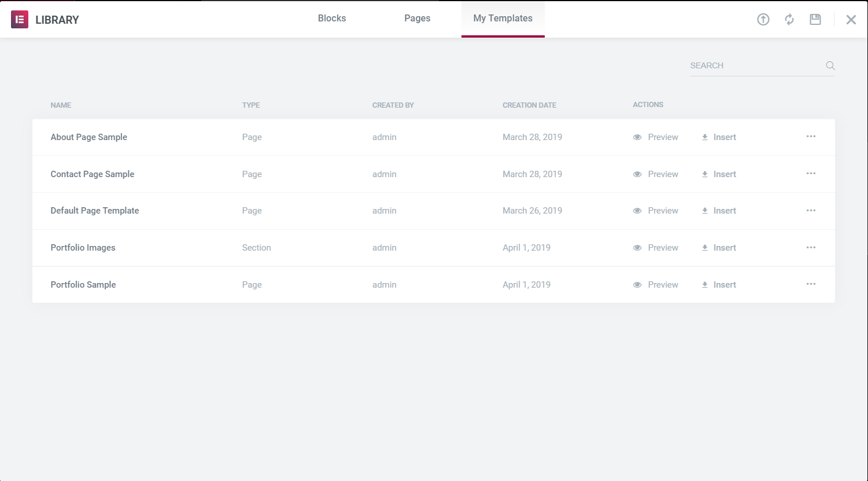Click the Save template disk icon
This screenshot has height=481, width=868.
[815, 20]
